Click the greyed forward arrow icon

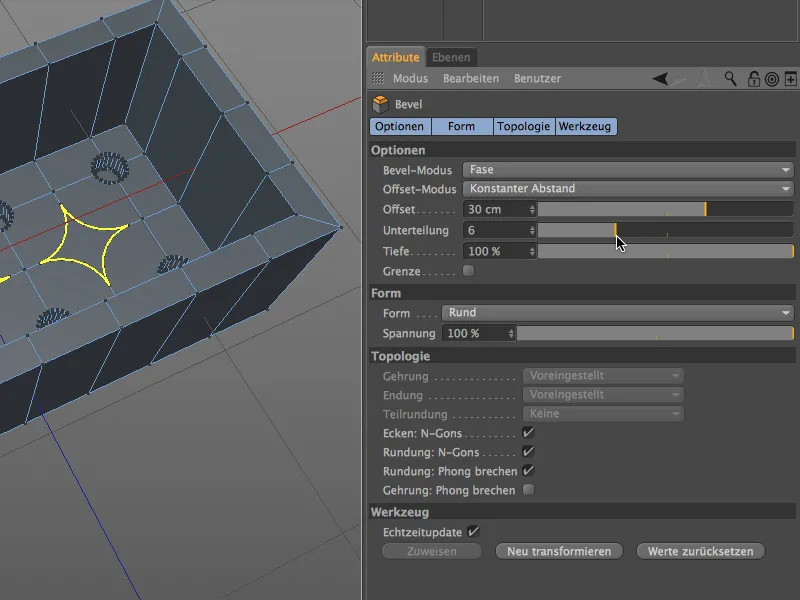(679, 79)
